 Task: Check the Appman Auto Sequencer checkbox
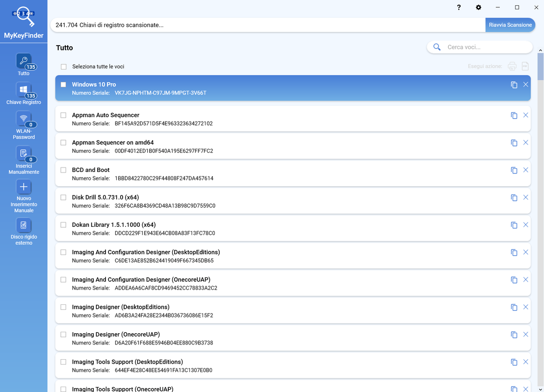pyautogui.click(x=63, y=115)
